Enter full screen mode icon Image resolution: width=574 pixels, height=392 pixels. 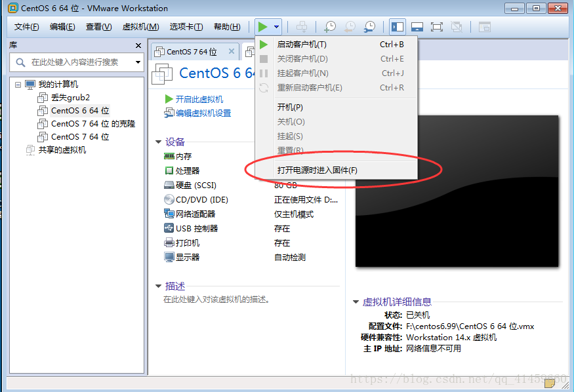(437, 27)
